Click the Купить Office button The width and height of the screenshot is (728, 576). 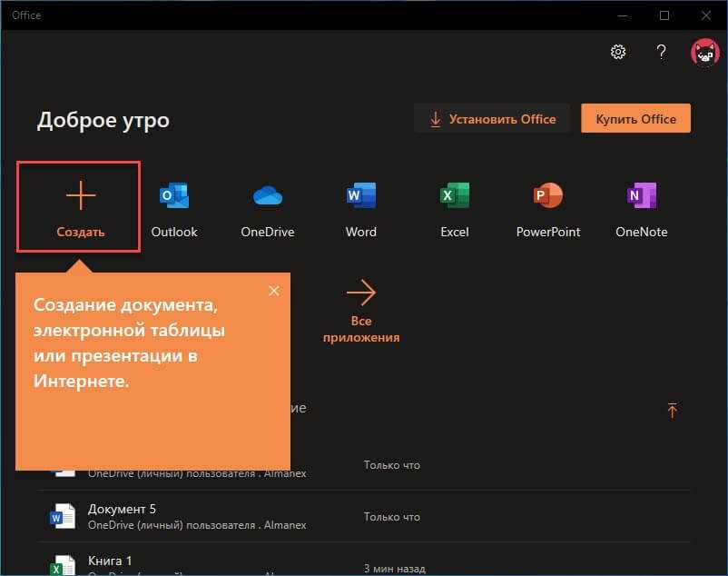click(635, 118)
